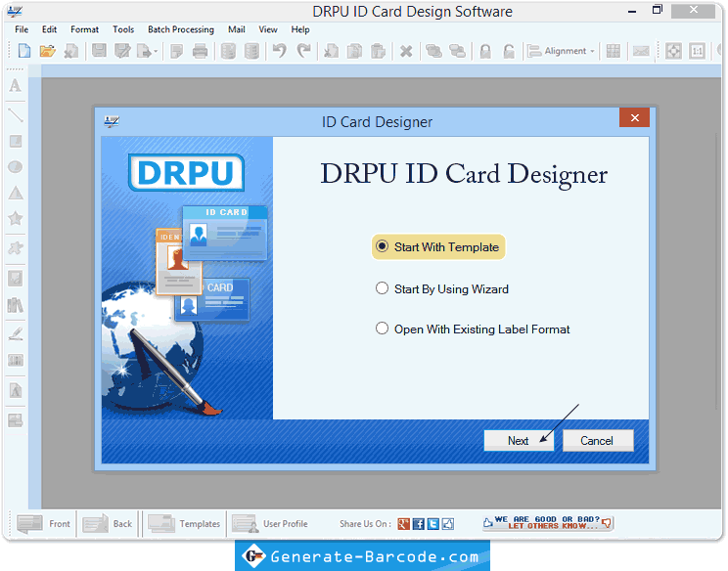Create a new document from toolbar
This screenshot has width=728, height=571.
[x=24, y=50]
